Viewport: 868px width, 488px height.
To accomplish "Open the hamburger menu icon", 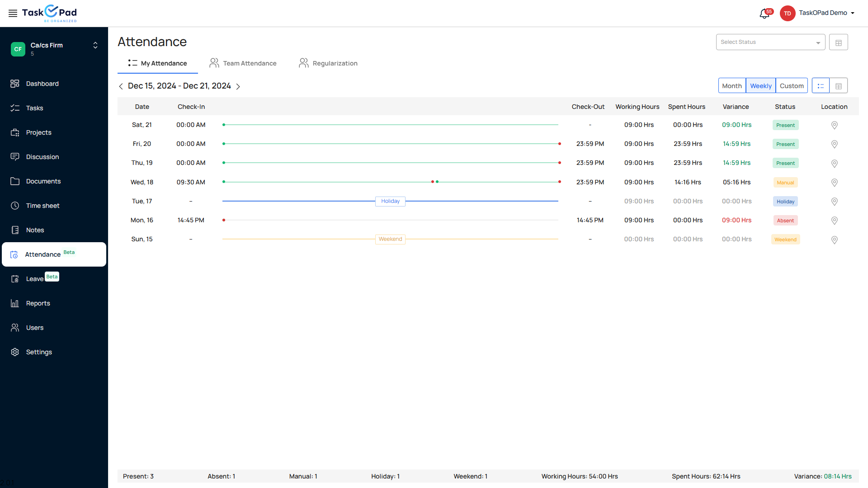I will pyautogui.click(x=13, y=13).
